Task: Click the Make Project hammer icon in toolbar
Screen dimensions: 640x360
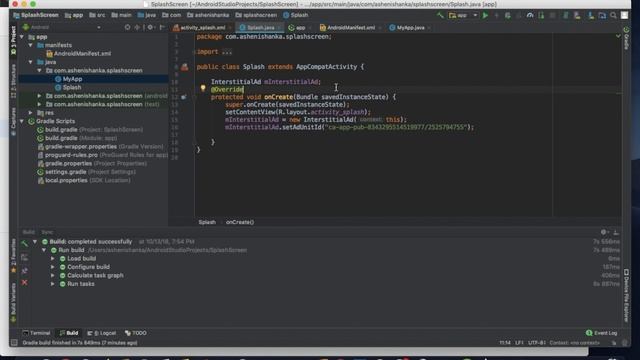Action: [440, 16]
